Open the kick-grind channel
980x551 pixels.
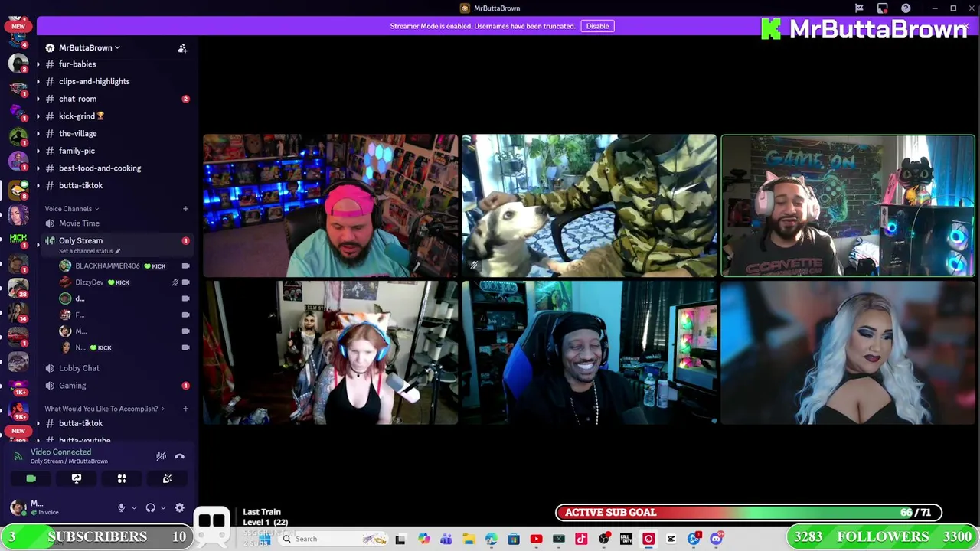point(81,116)
